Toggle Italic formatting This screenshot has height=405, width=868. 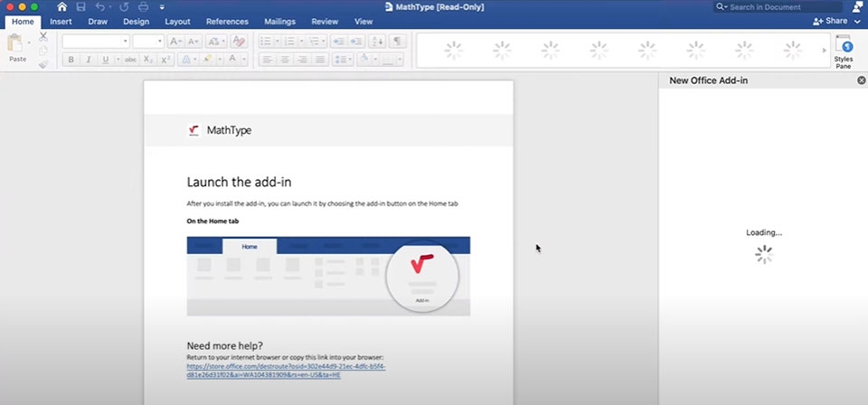tap(89, 60)
